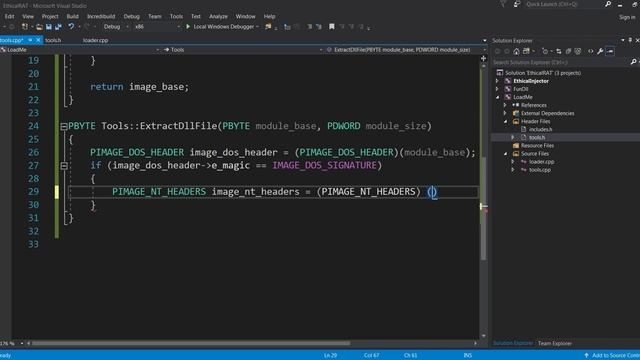Screen dimensions: 640x360
Task: Expand the References node
Action: point(505,105)
